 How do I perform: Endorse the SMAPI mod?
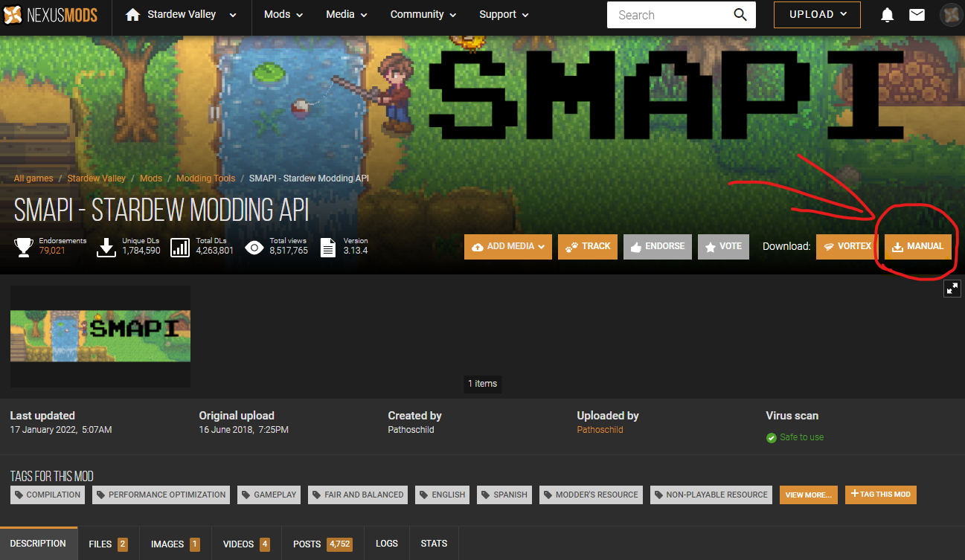tap(658, 247)
